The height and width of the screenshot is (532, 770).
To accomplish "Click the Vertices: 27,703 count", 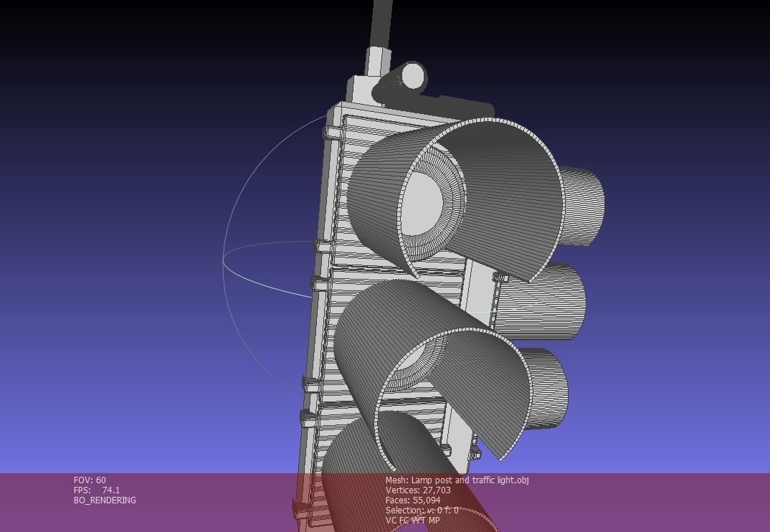I will point(418,490).
